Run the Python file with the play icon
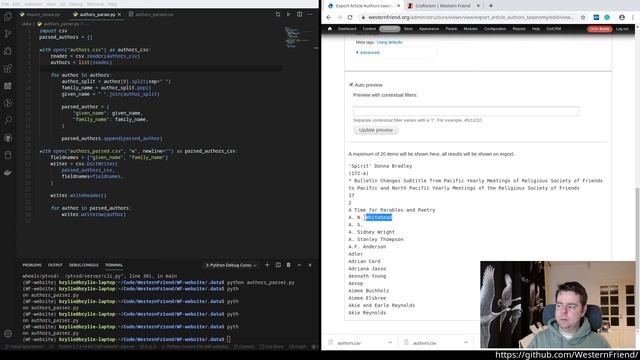 289,14
